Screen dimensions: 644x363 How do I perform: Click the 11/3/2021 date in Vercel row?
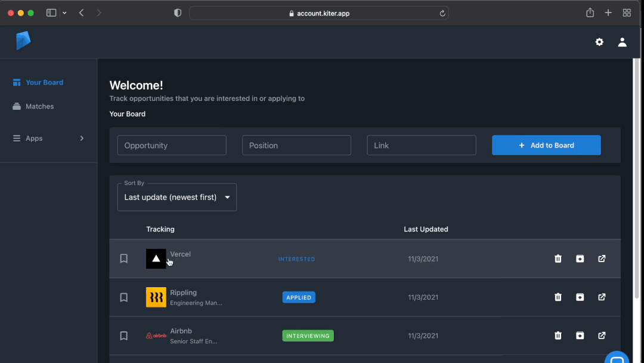pyautogui.click(x=423, y=259)
